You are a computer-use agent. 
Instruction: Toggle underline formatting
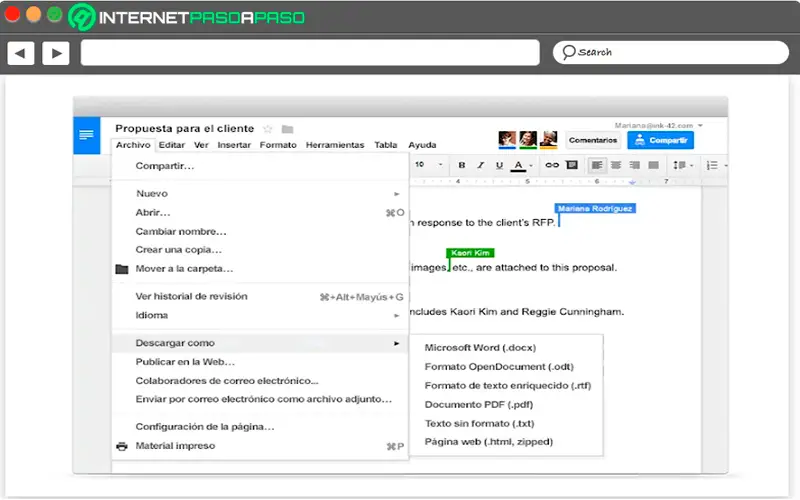tap(499, 165)
